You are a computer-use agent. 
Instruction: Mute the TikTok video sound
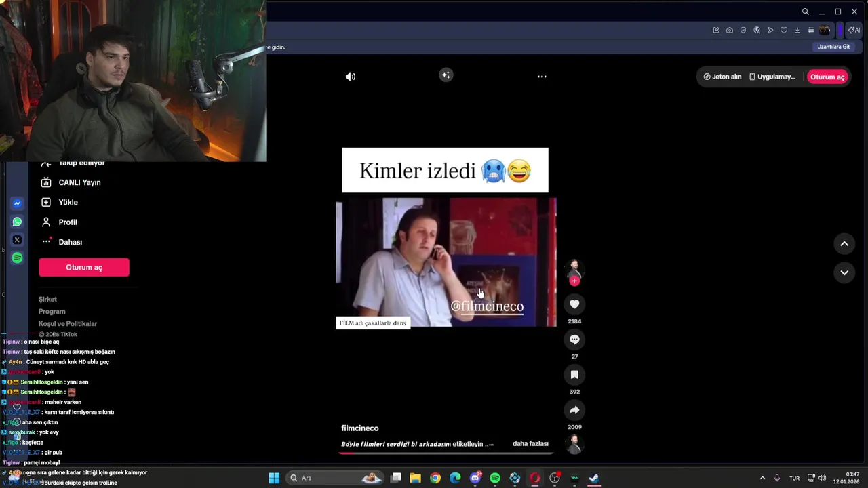tap(351, 77)
